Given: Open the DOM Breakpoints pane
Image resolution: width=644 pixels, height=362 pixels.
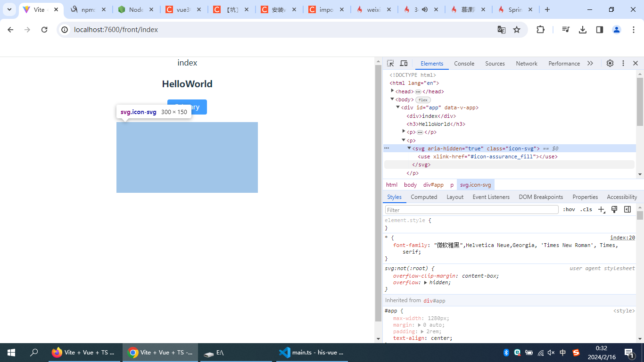Looking at the screenshot, I should [x=541, y=197].
